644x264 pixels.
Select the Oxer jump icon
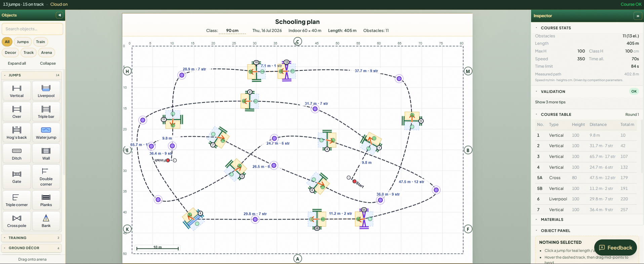[17, 111]
